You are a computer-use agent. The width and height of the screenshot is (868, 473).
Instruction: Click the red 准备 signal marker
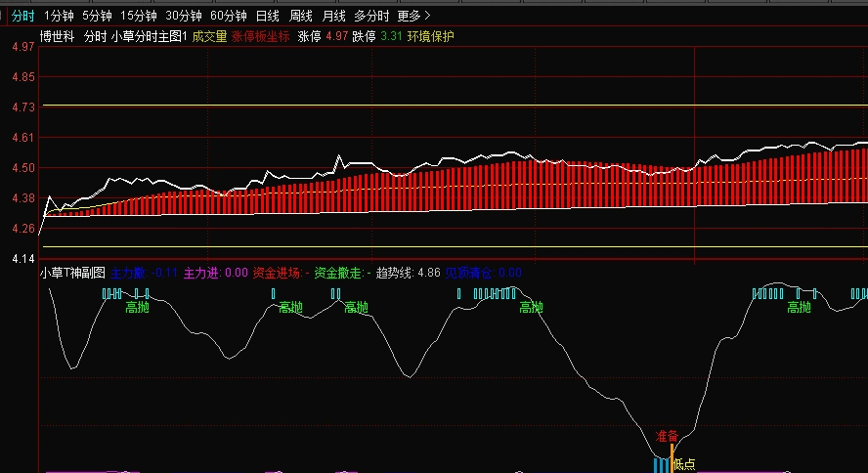(x=667, y=436)
